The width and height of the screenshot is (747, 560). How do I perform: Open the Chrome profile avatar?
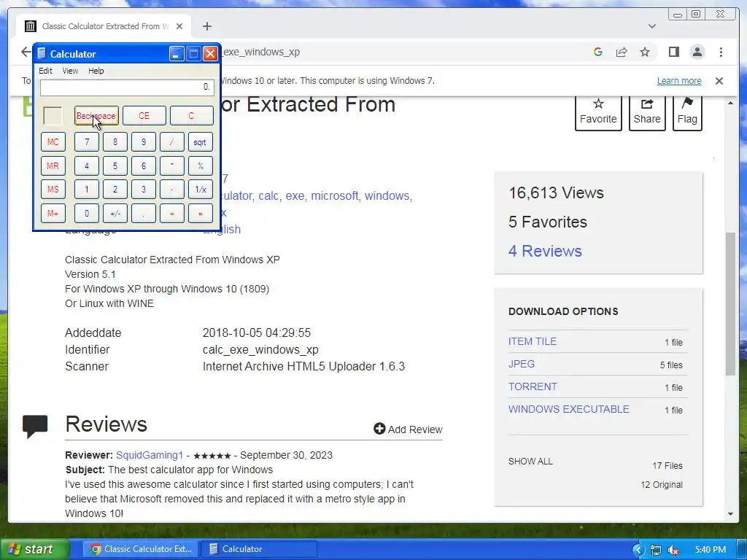(x=697, y=52)
